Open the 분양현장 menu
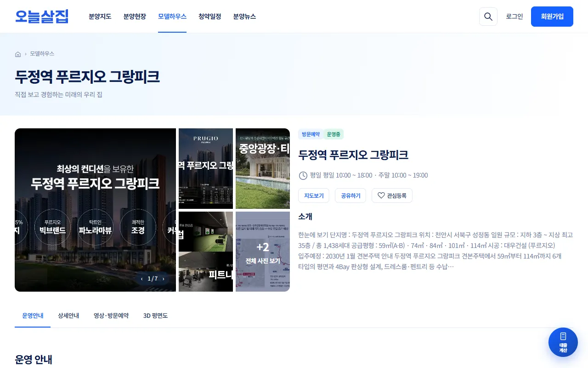This screenshot has width=588, height=368. 135,17
